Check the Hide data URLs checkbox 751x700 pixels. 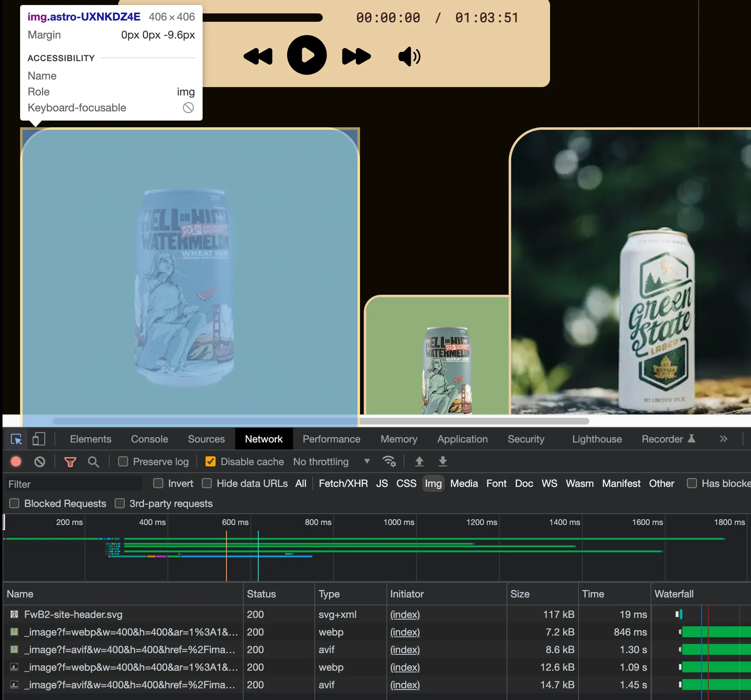(x=207, y=484)
